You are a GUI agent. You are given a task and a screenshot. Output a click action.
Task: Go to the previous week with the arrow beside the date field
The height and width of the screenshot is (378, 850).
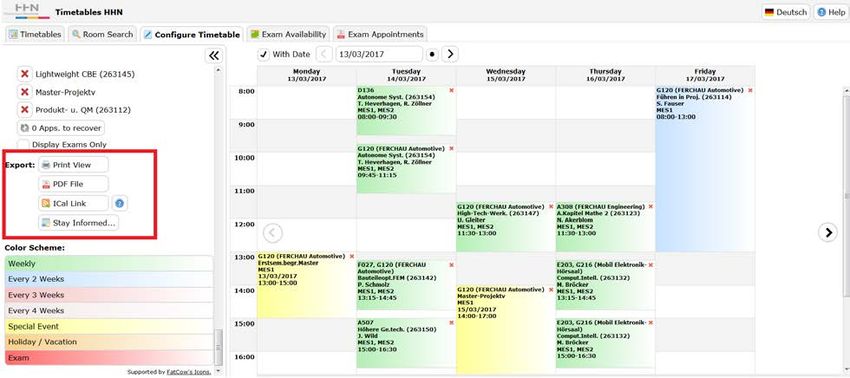coord(324,54)
